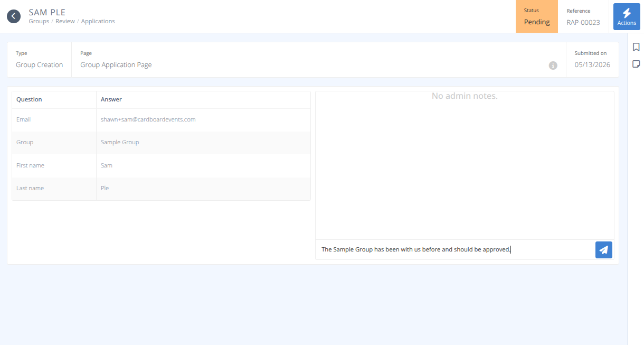Click the Group Creation type value
This screenshot has width=644, height=345.
click(39, 65)
